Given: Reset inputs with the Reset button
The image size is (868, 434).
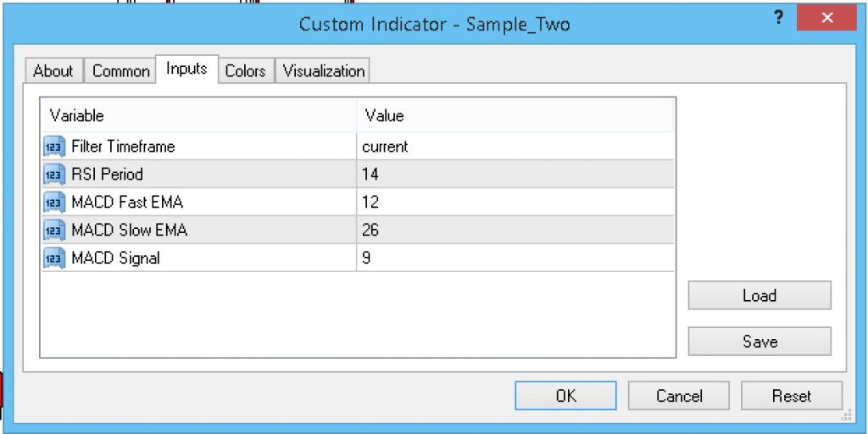Looking at the screenshot, I should click(x=791, y=396).
